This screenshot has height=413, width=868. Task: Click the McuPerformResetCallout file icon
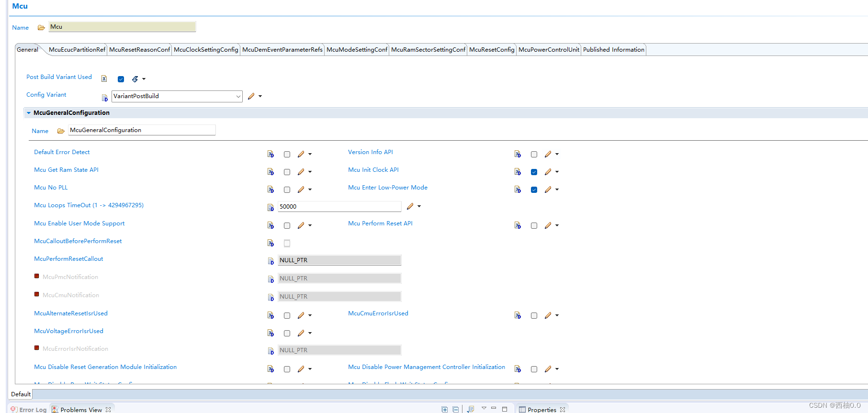pyautogui.click(x=271, y=261)
